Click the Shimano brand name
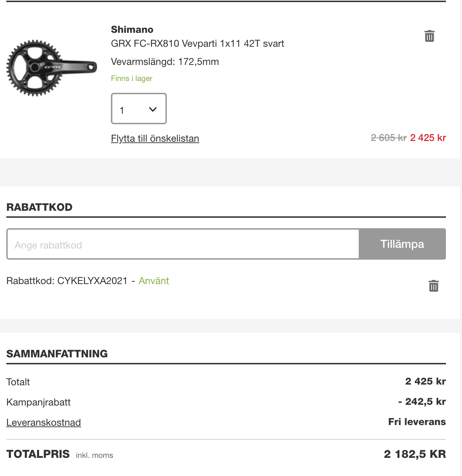The width and height of the screenshot is (462, 476). pyautogui.click(x=132, y=30)
